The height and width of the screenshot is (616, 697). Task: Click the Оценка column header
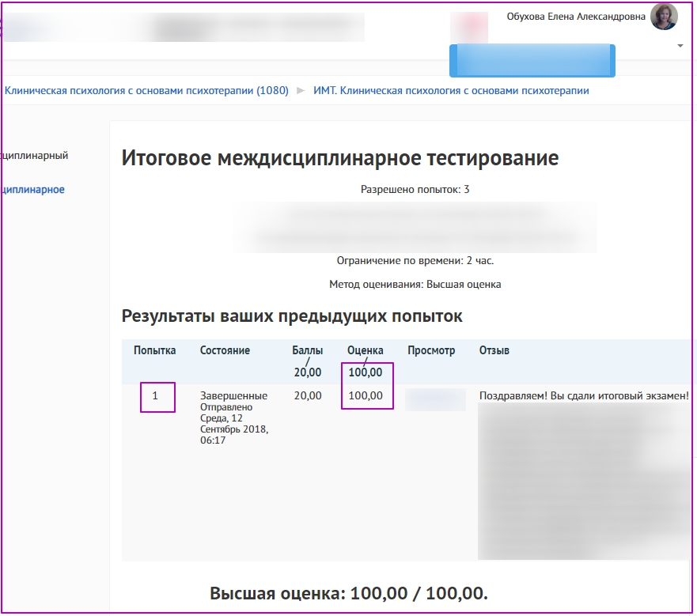(x=365, y=350)
